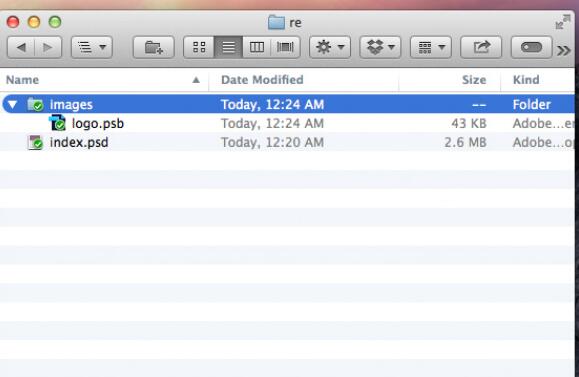The width and height of the screenshot is (579, 377).
Task: Click the 2.6 MB size value
Action: coord(465,143)
